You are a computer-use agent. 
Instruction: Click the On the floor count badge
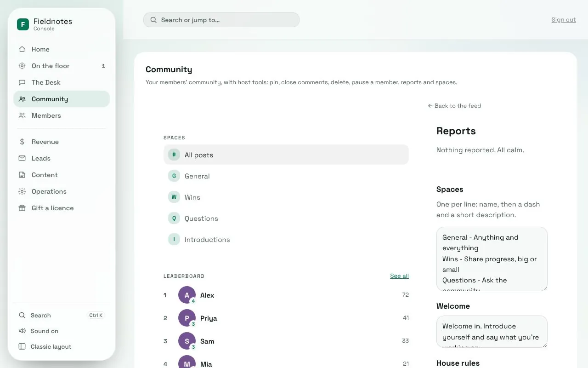(x=103, y=66)
